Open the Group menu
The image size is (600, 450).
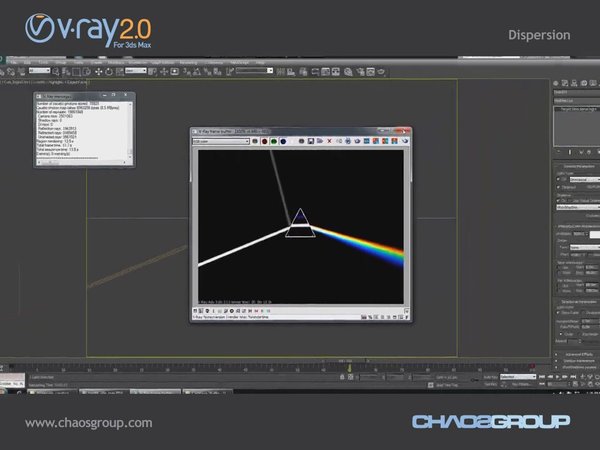tap(61, 62)
